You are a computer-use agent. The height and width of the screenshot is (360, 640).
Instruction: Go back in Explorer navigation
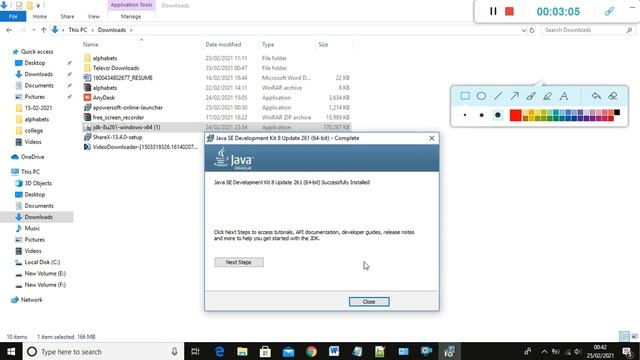point(9,30)
